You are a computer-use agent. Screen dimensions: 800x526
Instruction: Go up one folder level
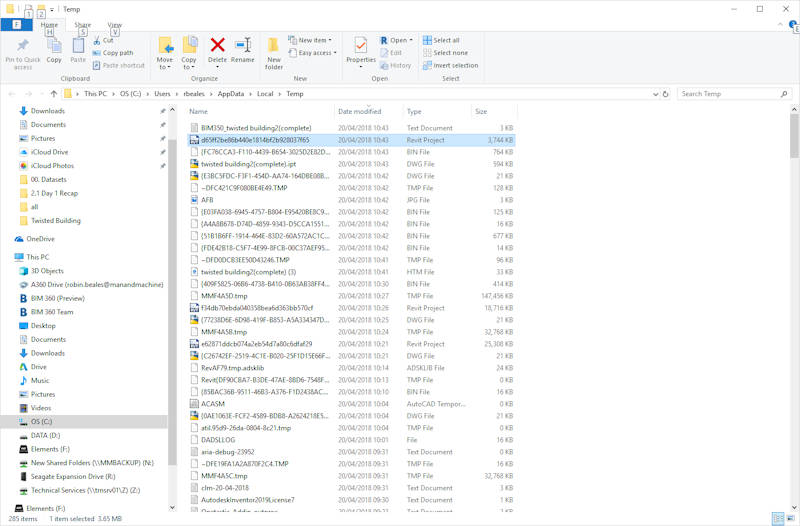pyautogui.click(x=54, y=94)
